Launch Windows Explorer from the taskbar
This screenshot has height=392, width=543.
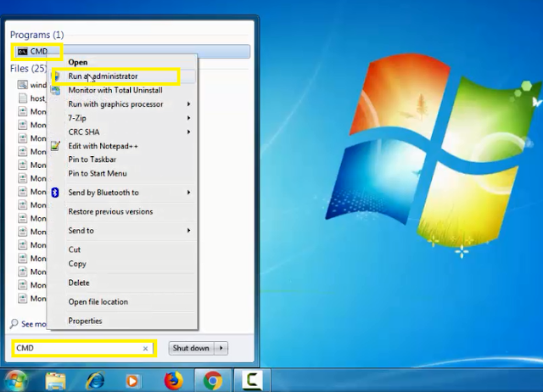click(55, 381)
